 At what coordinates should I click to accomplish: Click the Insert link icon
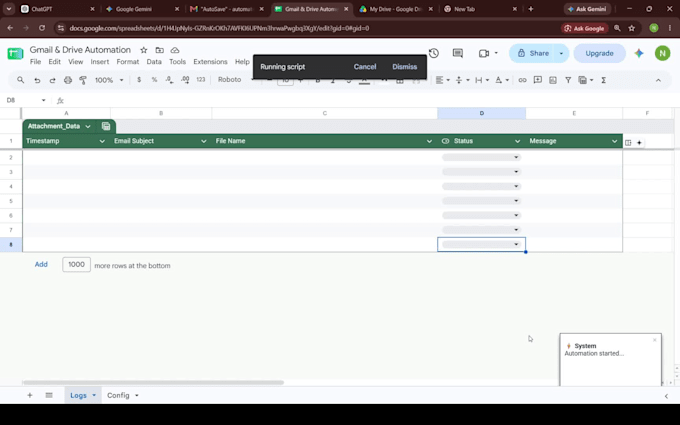(x=522, y=80)
